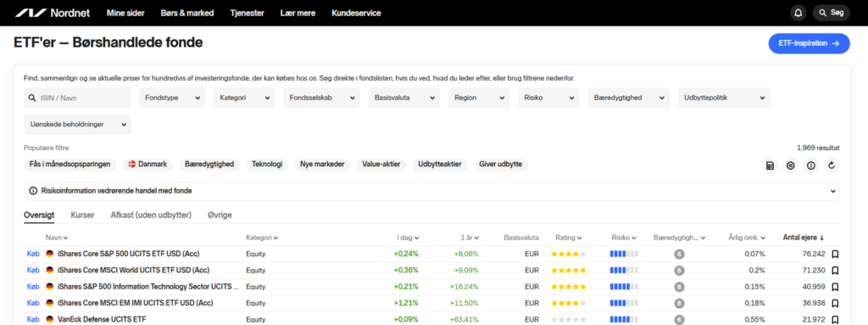This screenshot has height=325, width=868.
Task: Open Lær mere menu
Action: [298, 13]
